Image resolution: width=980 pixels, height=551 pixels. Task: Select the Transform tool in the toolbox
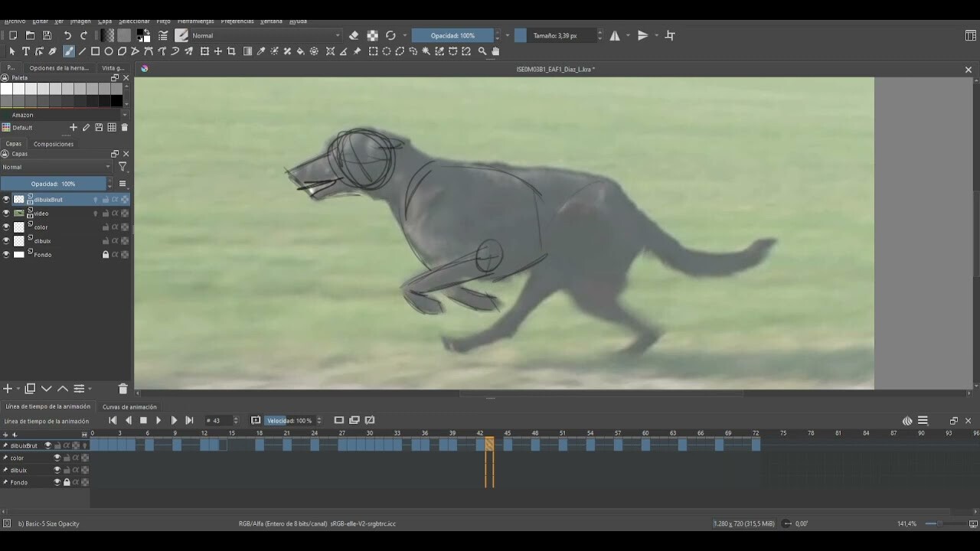point(205,51)
